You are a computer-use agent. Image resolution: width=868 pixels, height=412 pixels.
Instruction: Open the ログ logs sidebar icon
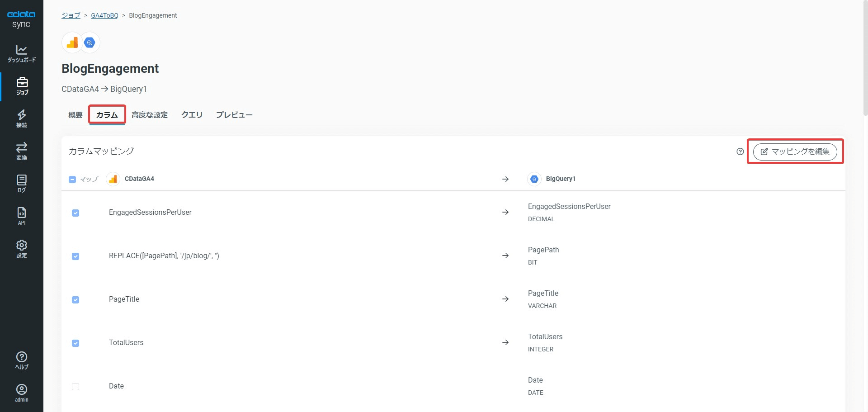22,184
